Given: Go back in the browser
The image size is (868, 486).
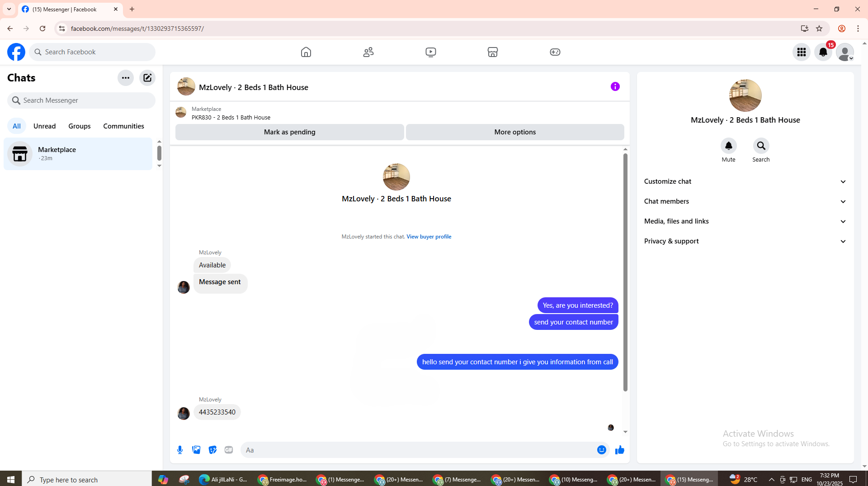Looking at the screenshot, I should (x=10, y=29).
